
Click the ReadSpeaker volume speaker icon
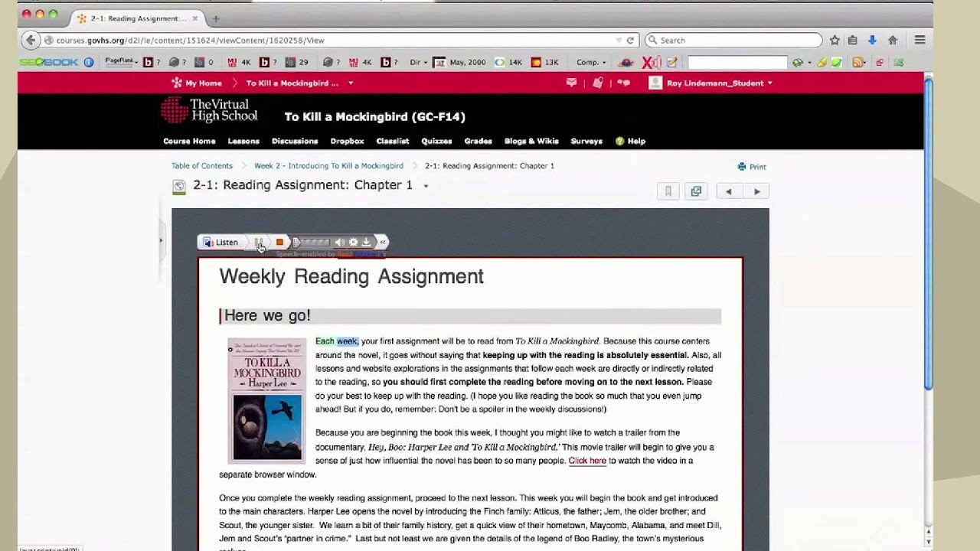340,242
